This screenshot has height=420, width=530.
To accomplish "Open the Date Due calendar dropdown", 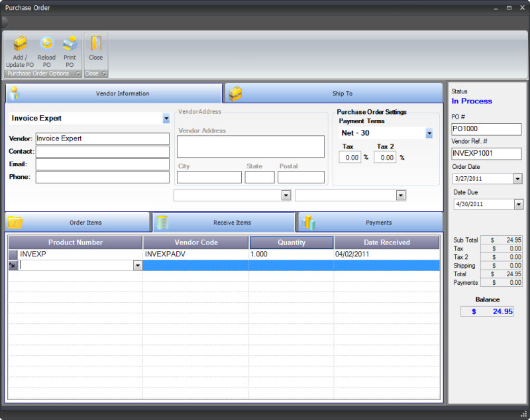I will tap(518, 204).
